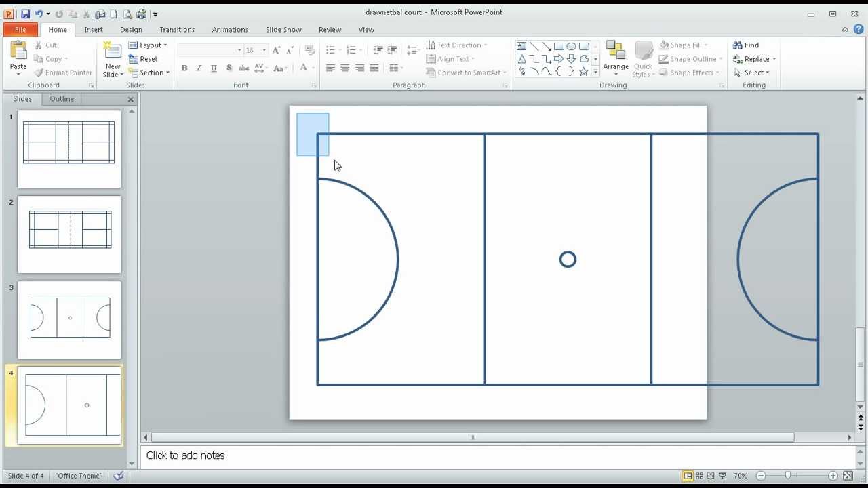Toggle underline formatting
The image size is (868, 488).
(213, 68)
